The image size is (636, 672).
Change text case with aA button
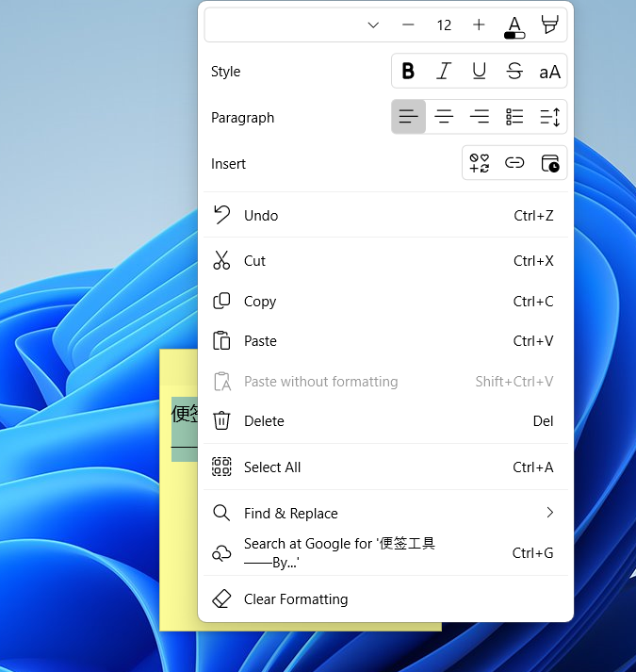(550, 72)
